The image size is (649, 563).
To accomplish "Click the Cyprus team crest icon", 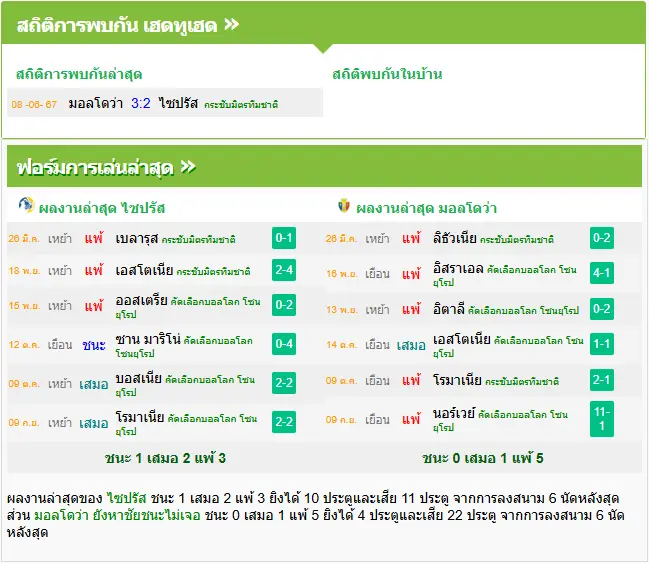I will point(26,205).
